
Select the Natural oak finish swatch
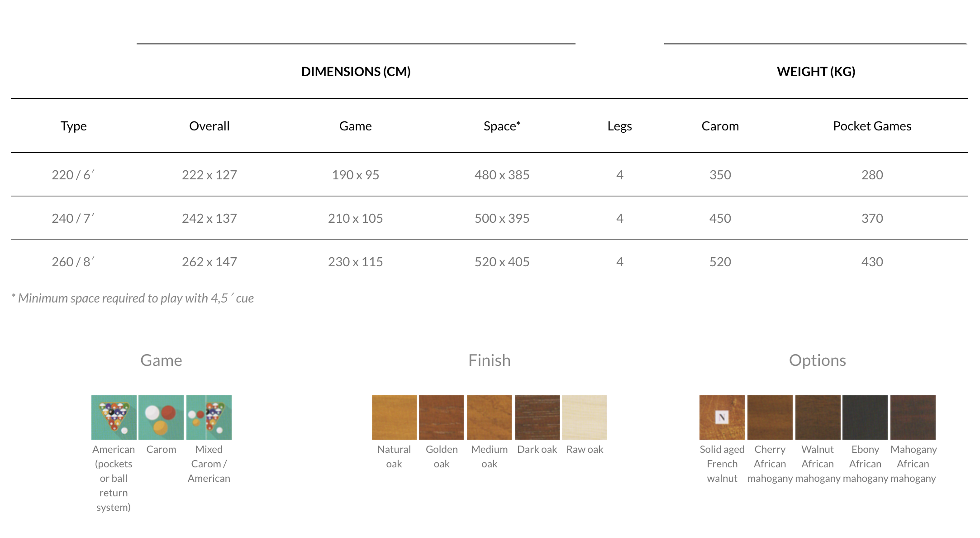(x=394, y=417)
